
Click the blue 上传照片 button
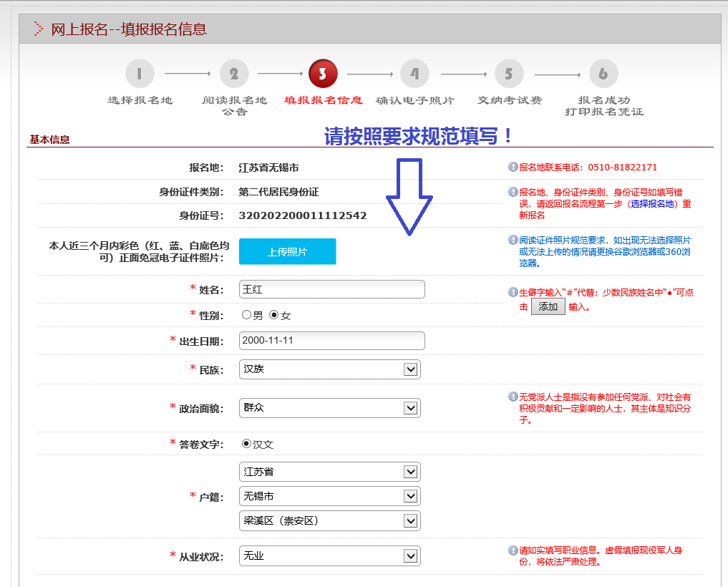pos(287,252)
